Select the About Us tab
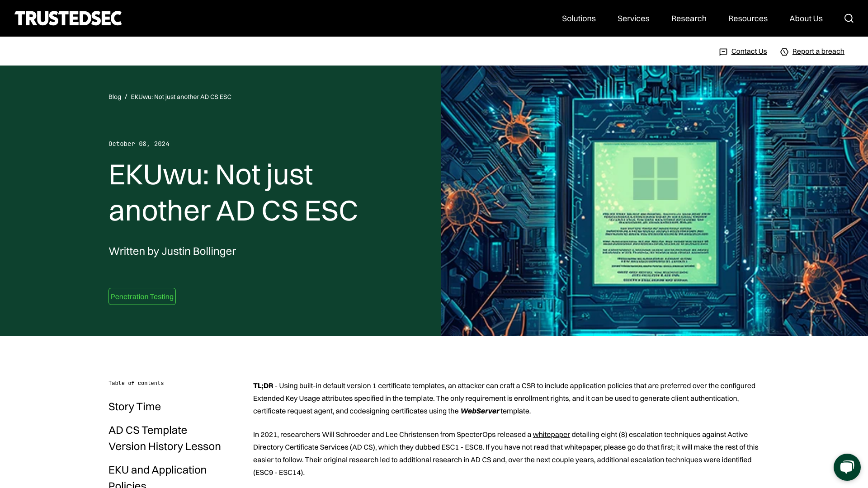868x488 pixels. (806, 18)
